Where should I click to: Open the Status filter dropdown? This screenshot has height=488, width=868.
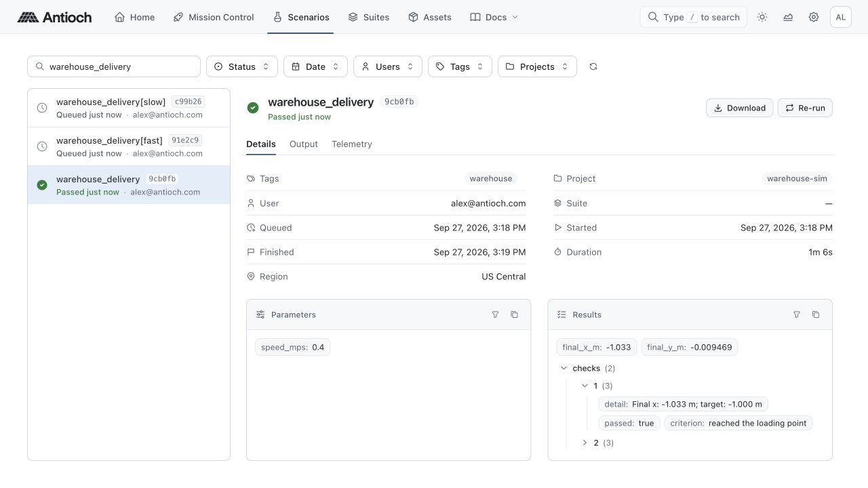coord(242,66)
